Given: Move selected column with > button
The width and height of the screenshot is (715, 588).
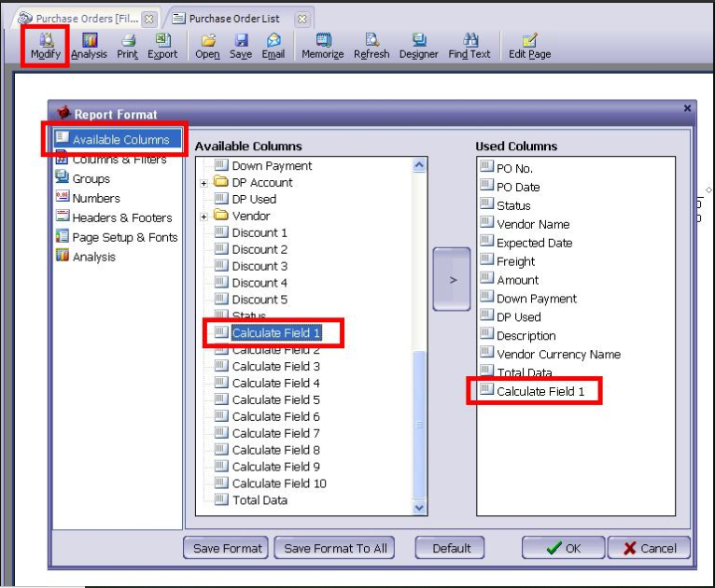Looking at the screenshot, I should [452, 279].
